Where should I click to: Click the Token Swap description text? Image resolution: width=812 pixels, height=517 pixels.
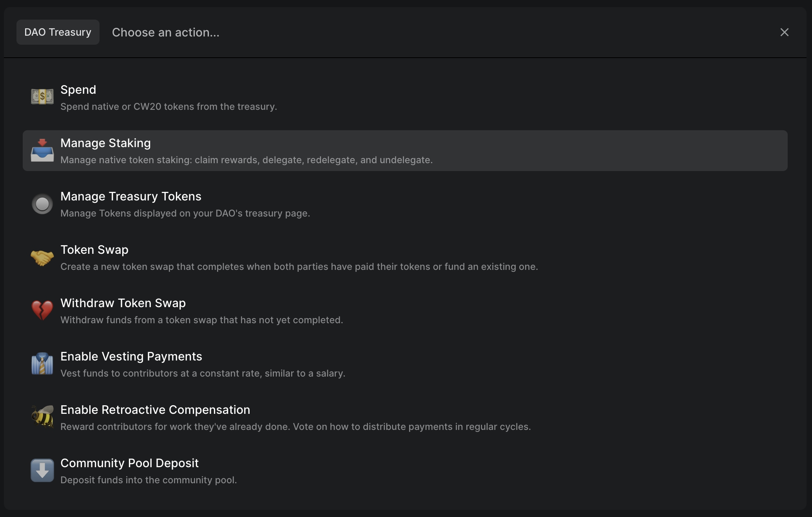pos(299,267)
